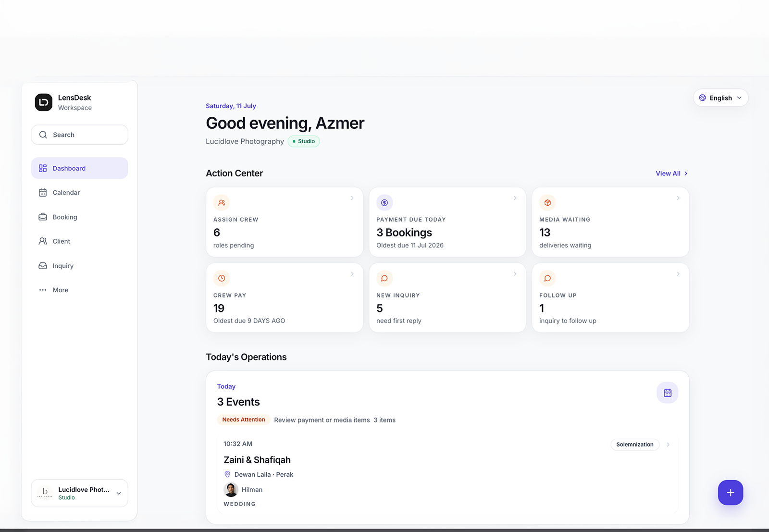Image resolution: width=769 pixels, height=532 pixels.
Task: Open Inquiry from the sidebar
Action: (x=80, y=266)
